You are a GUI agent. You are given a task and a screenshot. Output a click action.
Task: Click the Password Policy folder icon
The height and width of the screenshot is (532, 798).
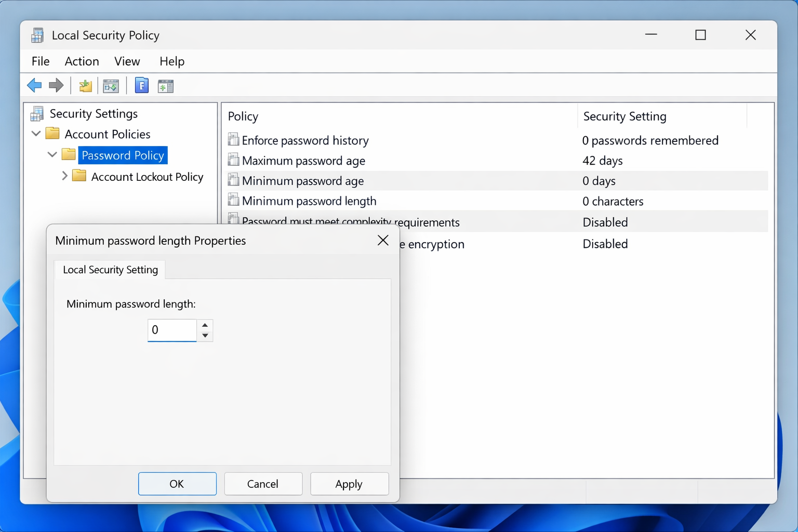69,154
